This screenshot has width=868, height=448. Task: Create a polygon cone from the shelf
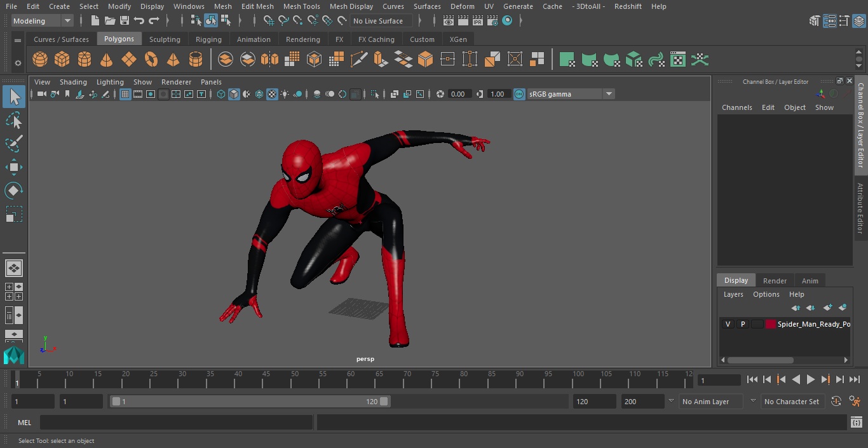(107, 60)
